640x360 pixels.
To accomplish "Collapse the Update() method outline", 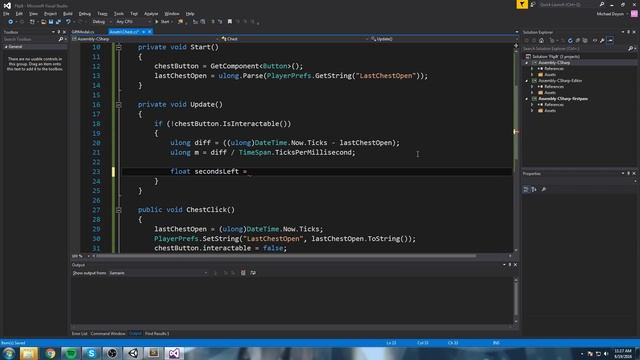I will 118,105.
